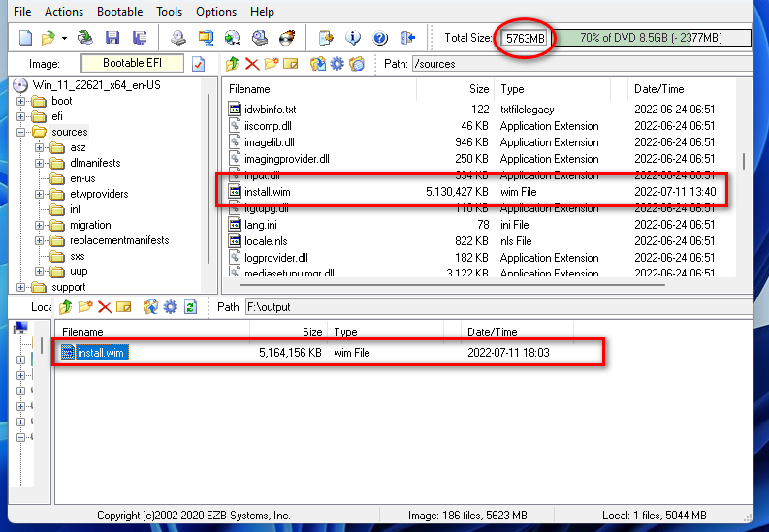The image size is (769, 532).
Task: Click the notepad with gear toolbar icon
Action: (326, 38)
